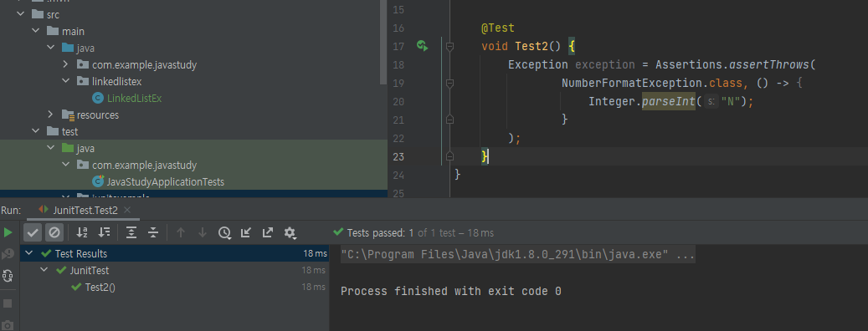The image size is (868, 331).
Task: Click the run test gutter icon on line 17
Action: [x=423, y=46]
